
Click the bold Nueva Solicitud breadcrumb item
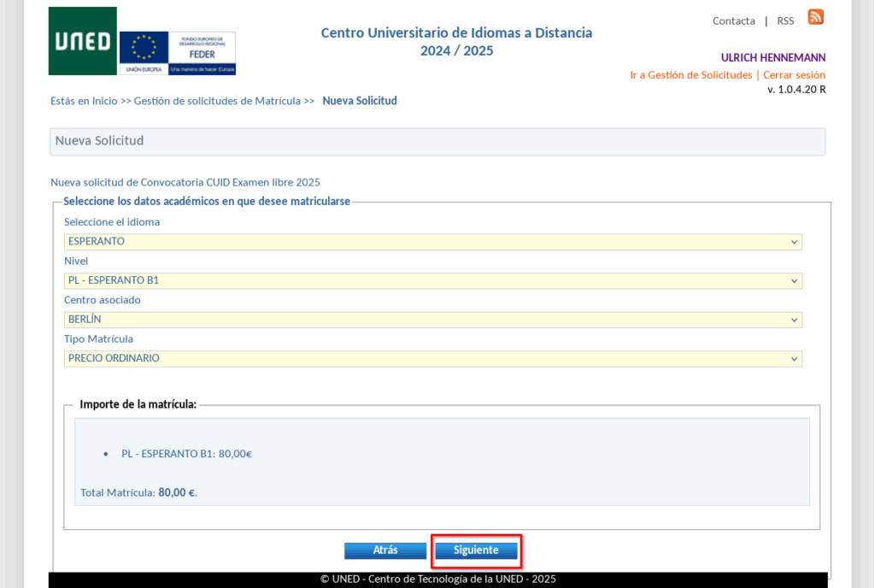coord(359,101)
